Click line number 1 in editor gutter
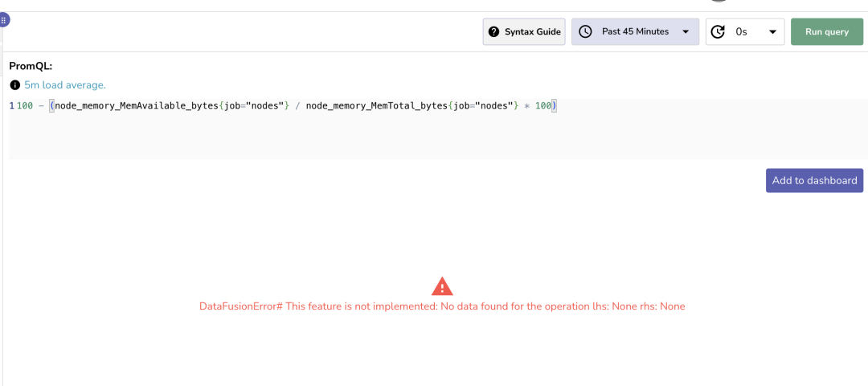 (x=11, y=106)
